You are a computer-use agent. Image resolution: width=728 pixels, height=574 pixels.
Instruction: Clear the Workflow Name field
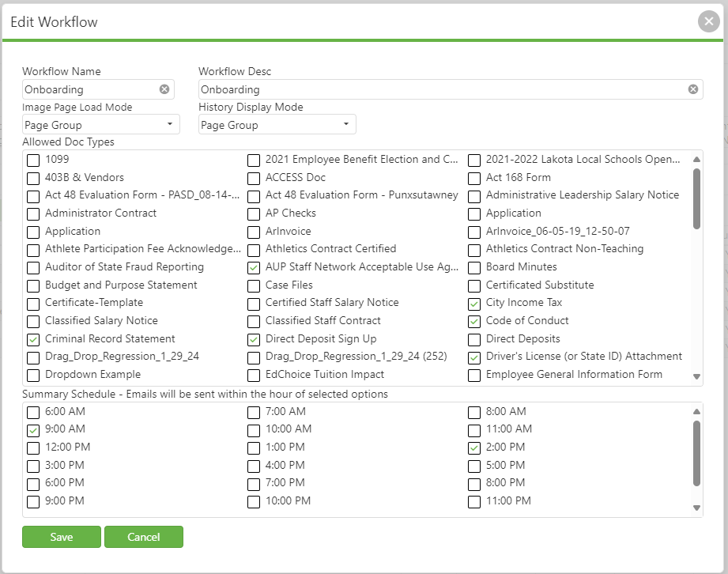tap(164, 89)
